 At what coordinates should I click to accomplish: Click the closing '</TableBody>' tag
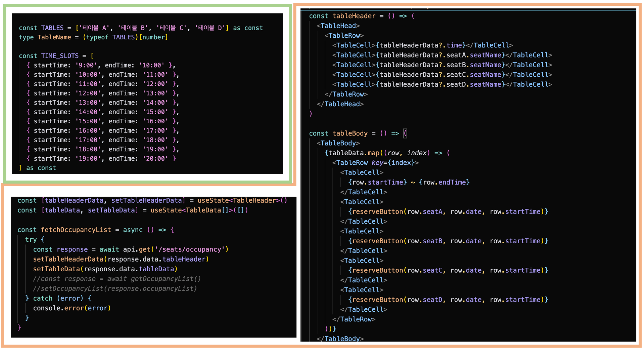(x=340, y=338)
